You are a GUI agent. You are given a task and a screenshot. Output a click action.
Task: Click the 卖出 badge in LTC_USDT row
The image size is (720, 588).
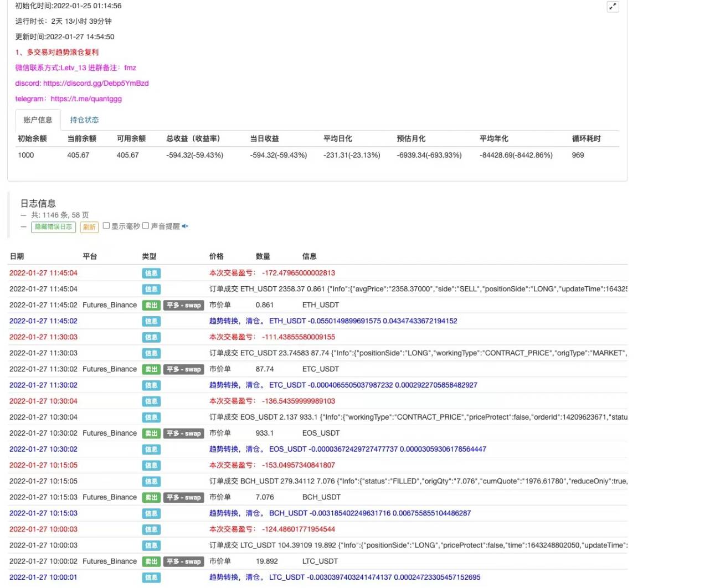[151, 561]
